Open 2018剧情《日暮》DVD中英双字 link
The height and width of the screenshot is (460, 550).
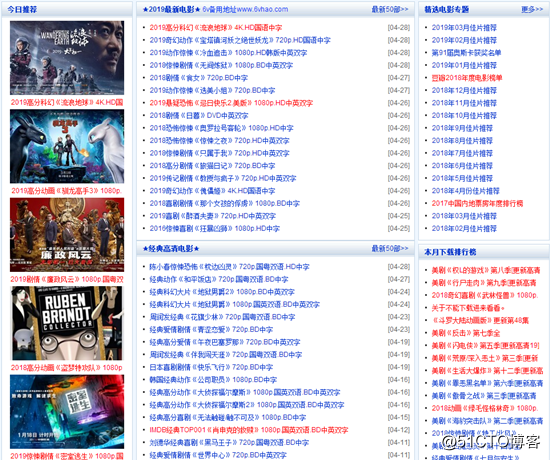pos(199,115)
